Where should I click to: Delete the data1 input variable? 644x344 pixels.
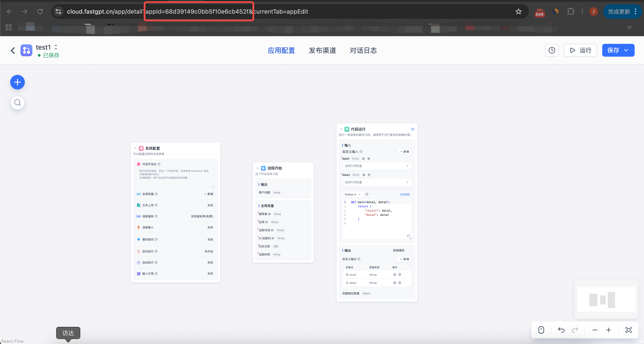point(368,159)
